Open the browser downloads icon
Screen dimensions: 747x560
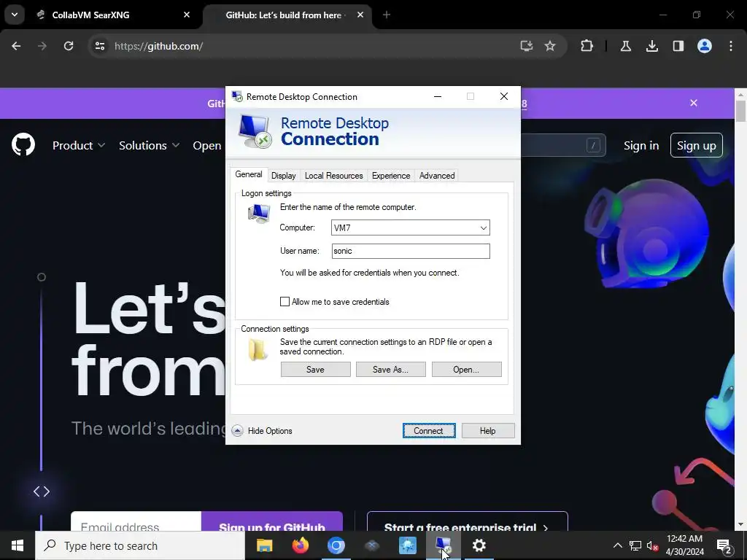coord(651,46)
